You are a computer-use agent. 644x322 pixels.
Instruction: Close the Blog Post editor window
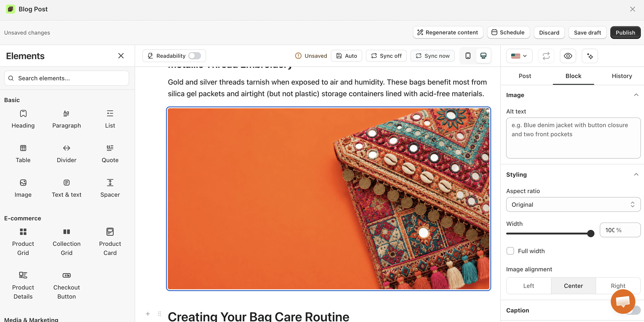coord(632,9)
